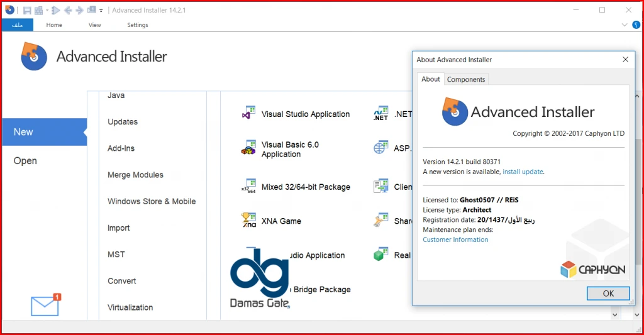Open the mail envelope with notification badge
The width and height of the screenshot is (644, 335).
[x=45, y=305]
